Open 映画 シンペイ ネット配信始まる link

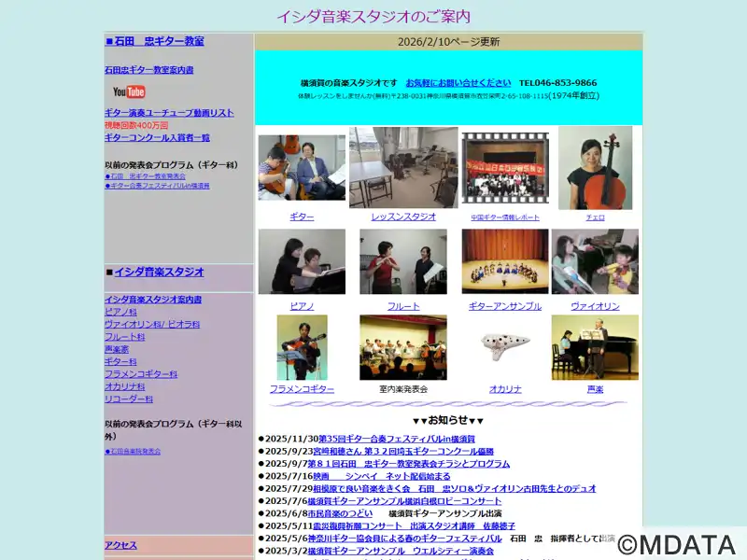click(x=382, y=476)
